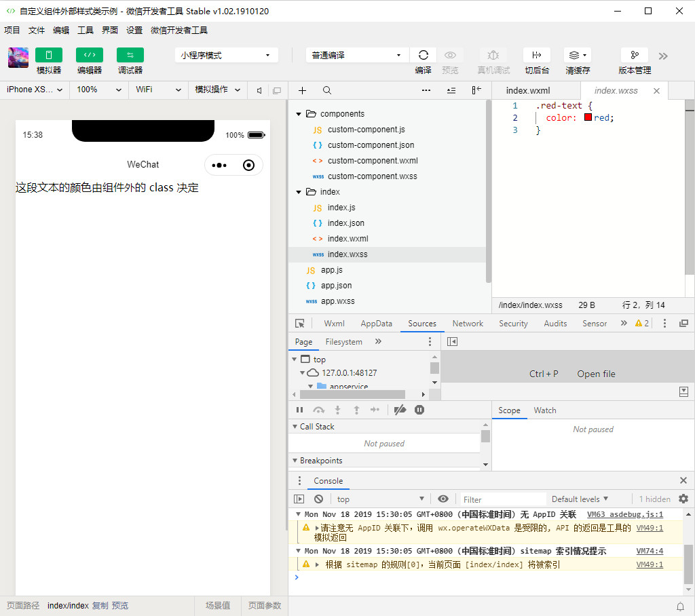
Task: Click the 预览 preview eye icon
Action: coord(451,55)
